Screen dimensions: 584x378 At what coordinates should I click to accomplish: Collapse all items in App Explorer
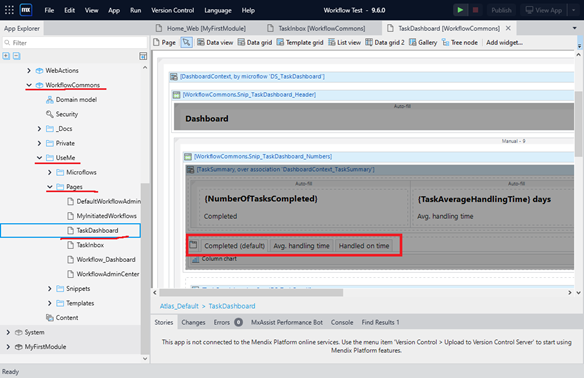(x=17, y=56)
